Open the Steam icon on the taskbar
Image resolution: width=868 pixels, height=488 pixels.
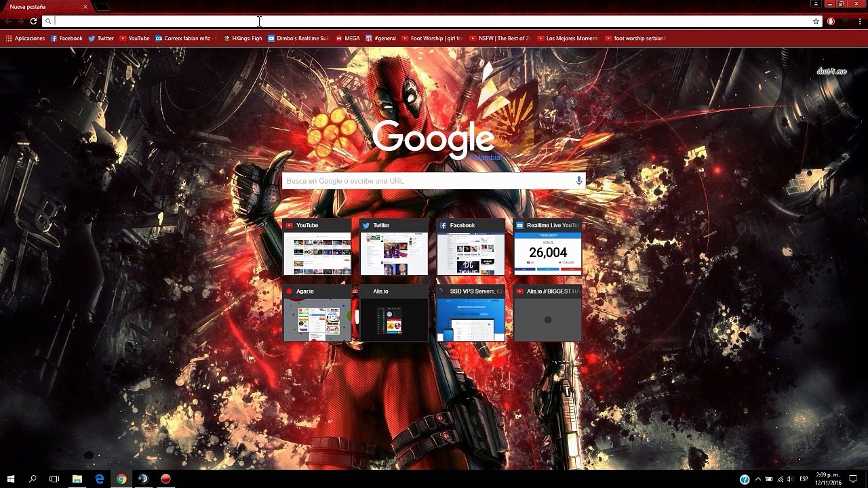[143, 479]
